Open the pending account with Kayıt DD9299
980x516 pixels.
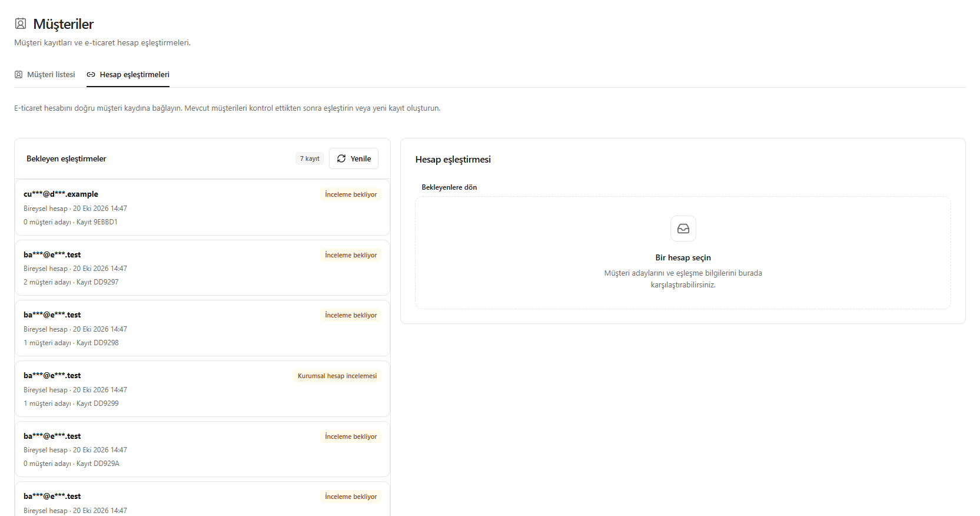(202, 389)
